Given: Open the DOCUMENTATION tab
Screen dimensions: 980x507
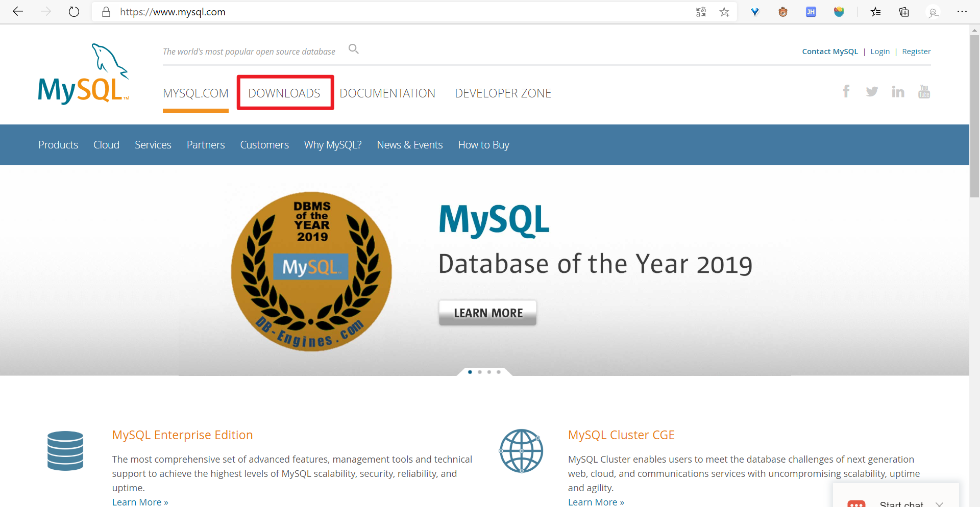Looking at the screenshot, I should (x=387, y=93).
